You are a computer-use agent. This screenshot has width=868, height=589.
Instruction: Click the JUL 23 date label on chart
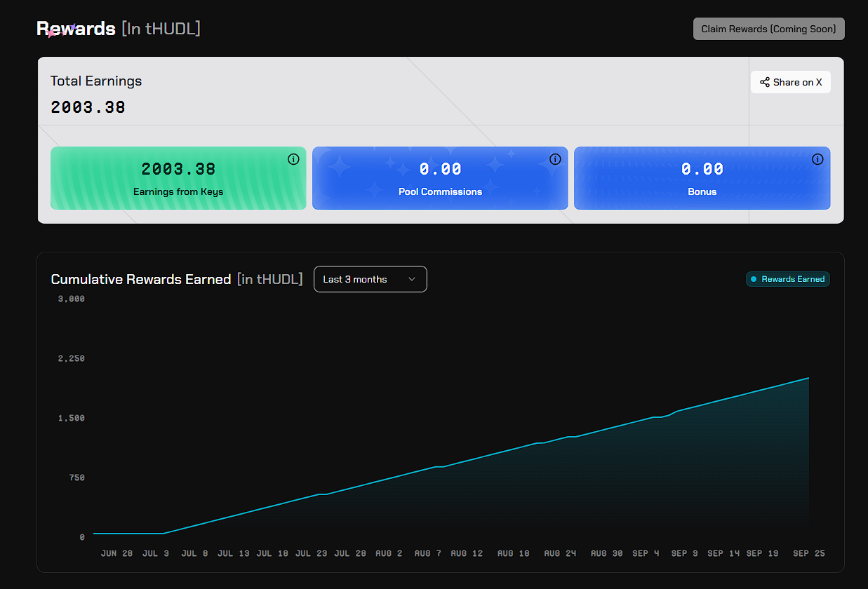312,553
